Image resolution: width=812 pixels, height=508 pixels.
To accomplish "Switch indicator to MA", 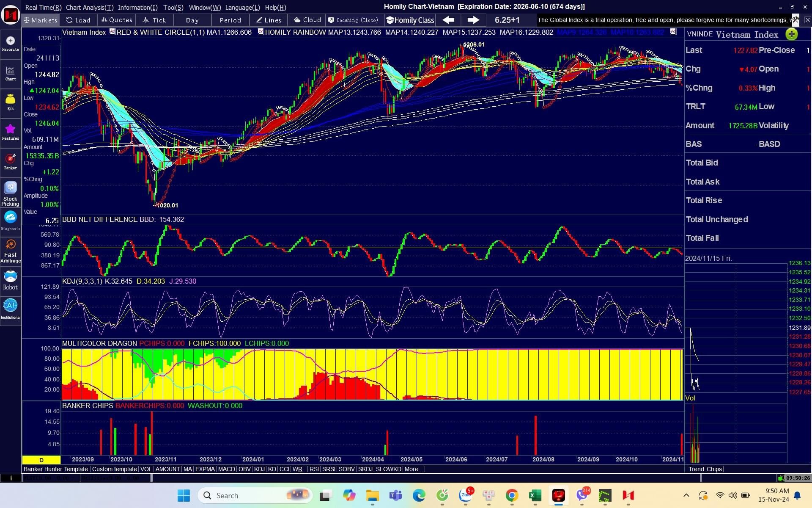I will click(x=187, y=469).
